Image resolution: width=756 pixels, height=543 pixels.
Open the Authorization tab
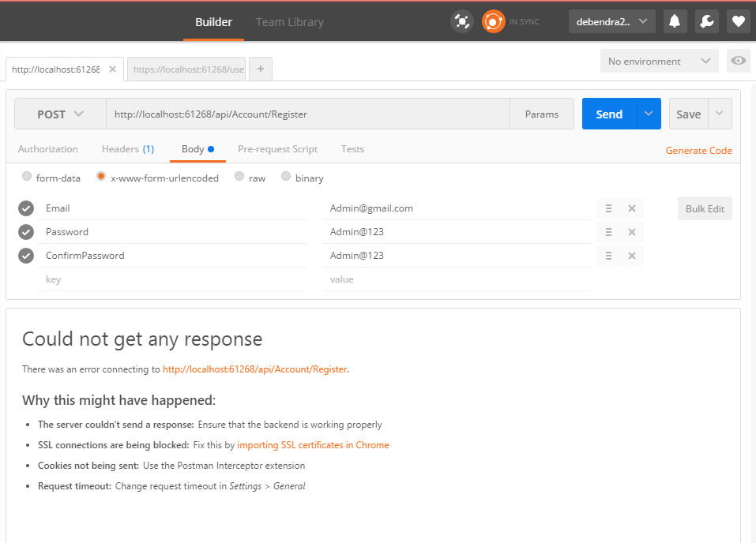point(47,149)
